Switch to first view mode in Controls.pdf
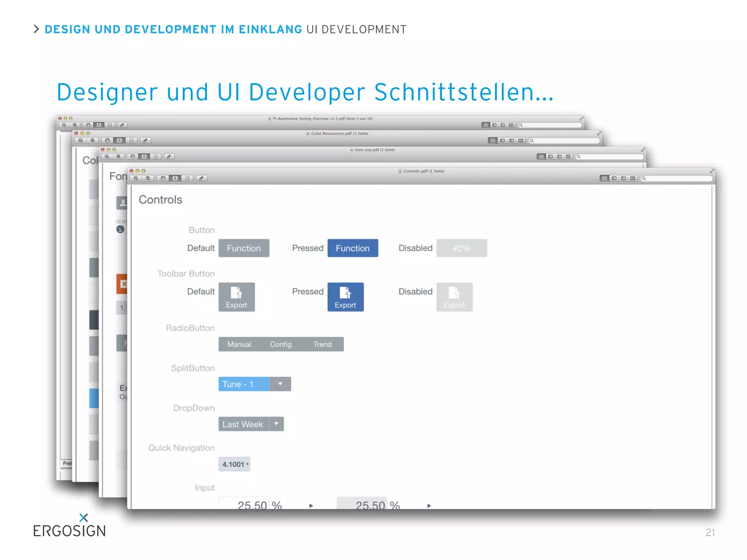 point(604,178)
